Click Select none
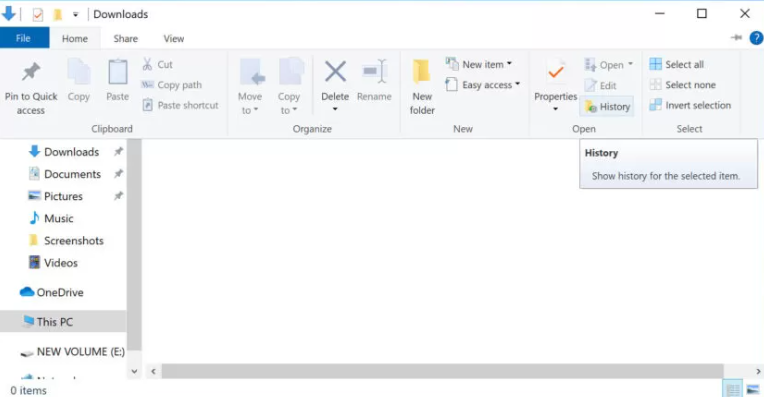Screen dimensions: 764x397 tap(683, 85)
